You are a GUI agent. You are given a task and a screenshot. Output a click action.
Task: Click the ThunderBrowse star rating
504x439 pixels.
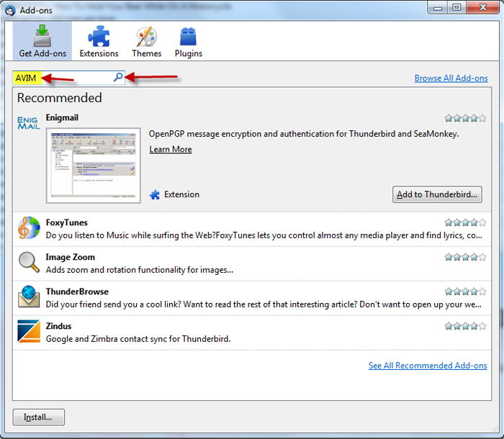pyautogui.click(x=465, y=291)
